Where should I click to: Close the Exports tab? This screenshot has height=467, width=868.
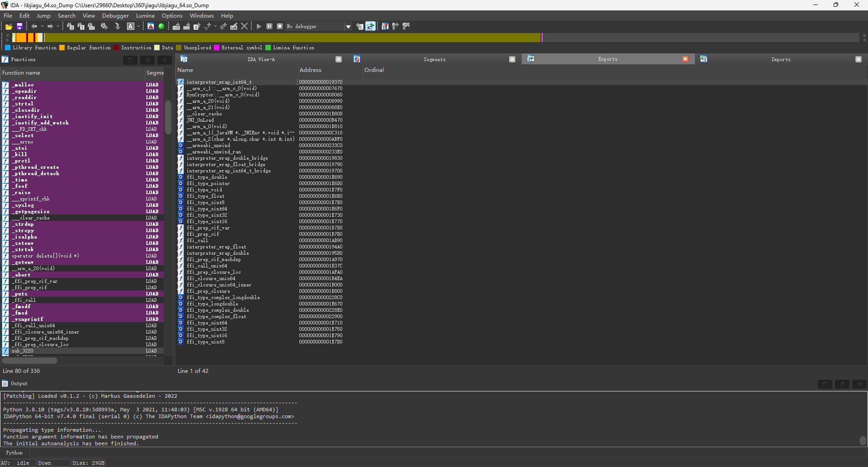click(685, 59)
